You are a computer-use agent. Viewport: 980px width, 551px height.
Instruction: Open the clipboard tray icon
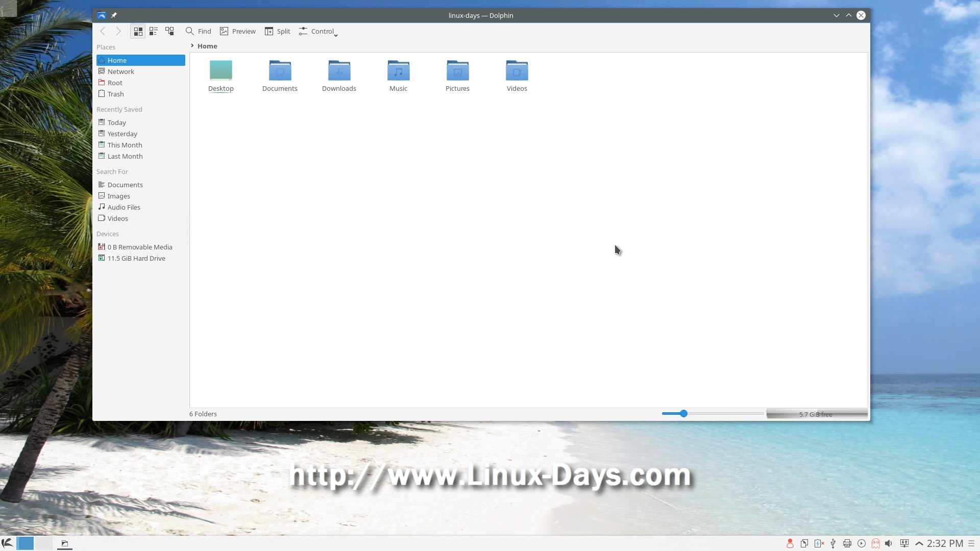pyautogui.click(x=804, y=543)
